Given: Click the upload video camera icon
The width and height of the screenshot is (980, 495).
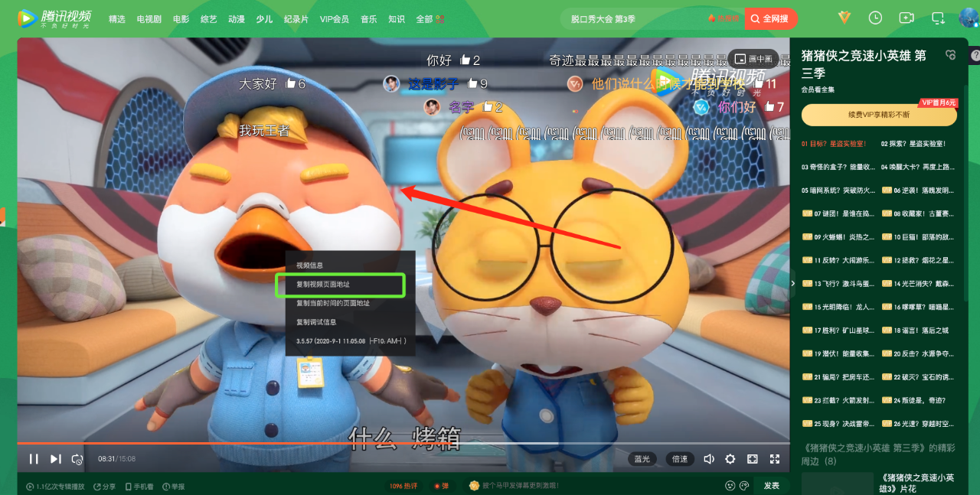Looking at the screenshot, I should (906, 18).
